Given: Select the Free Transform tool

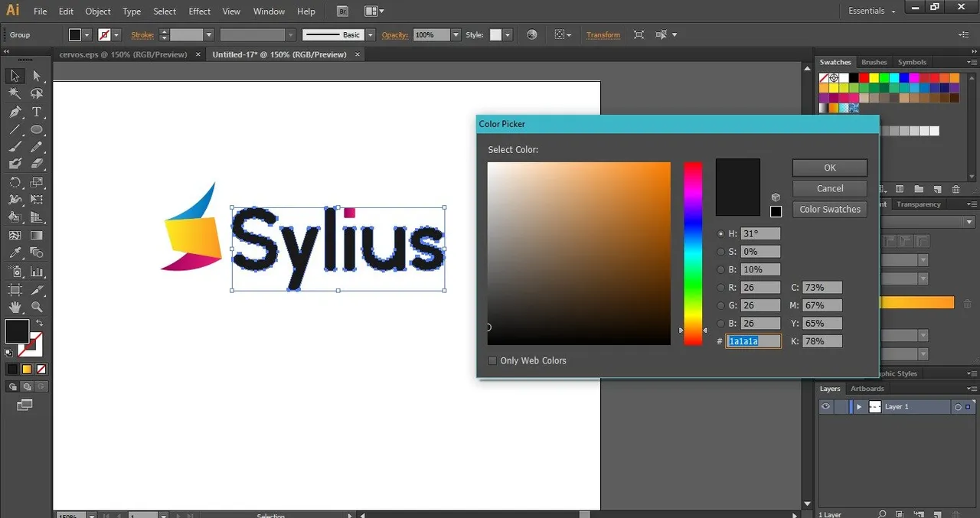Looking at the screenshot, I should click(x=36, y=200).
